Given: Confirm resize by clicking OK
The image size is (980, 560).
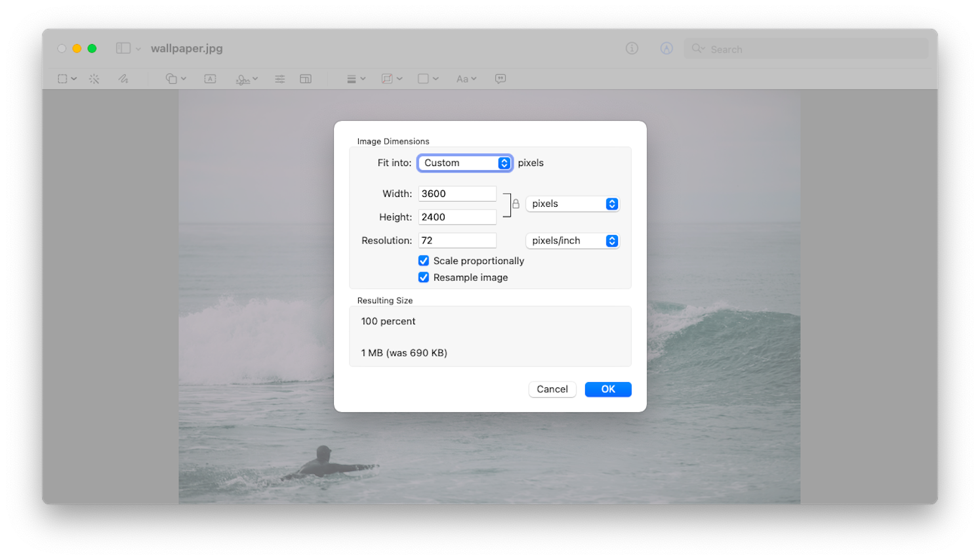Looking at the screenshot, I should [x=607, y=389].
